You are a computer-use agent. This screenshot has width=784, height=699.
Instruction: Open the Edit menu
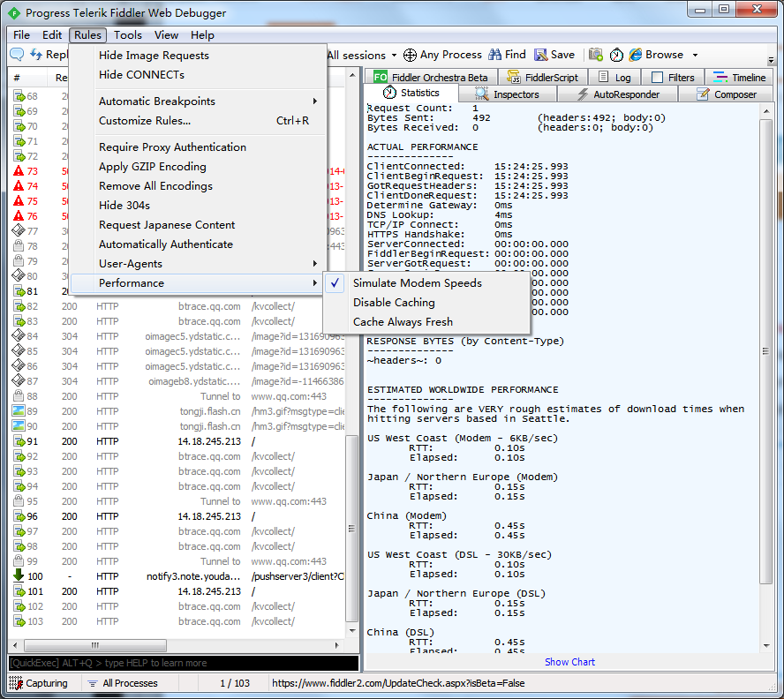click(51, 35)
